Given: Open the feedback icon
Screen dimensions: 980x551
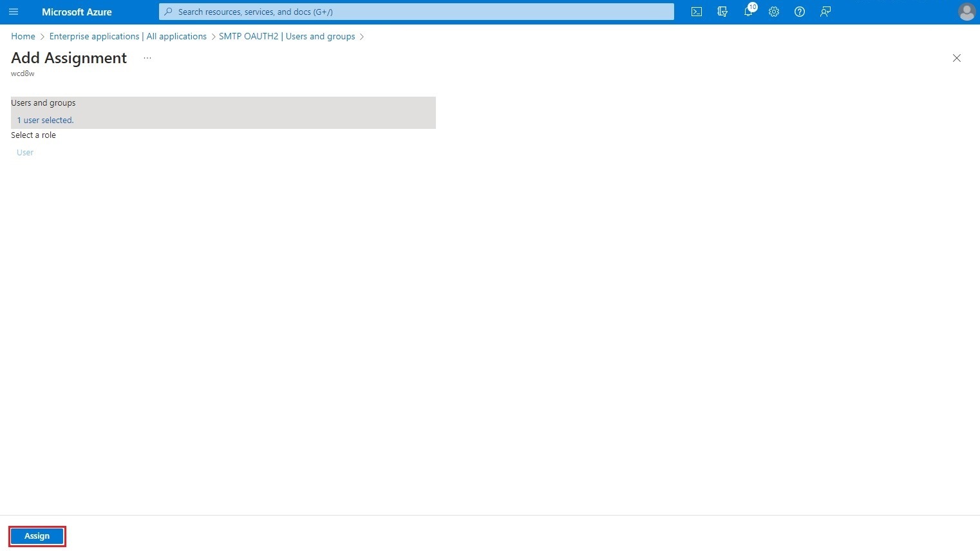Looking at the screenshot, I should [x=825, y=12].
